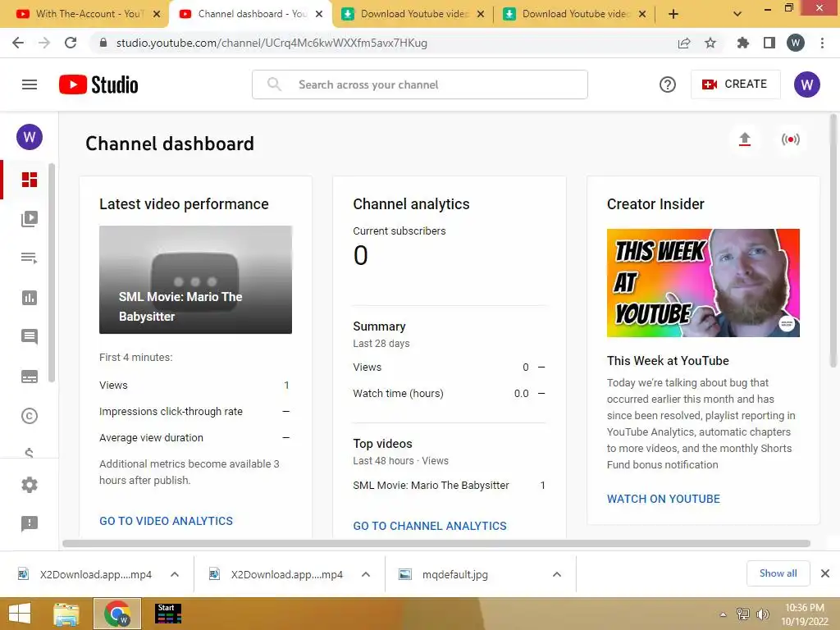Viewport: 840px width, 630px height.
Task: Switch to the first Download Youtube video tab
Action: point(413,14)
